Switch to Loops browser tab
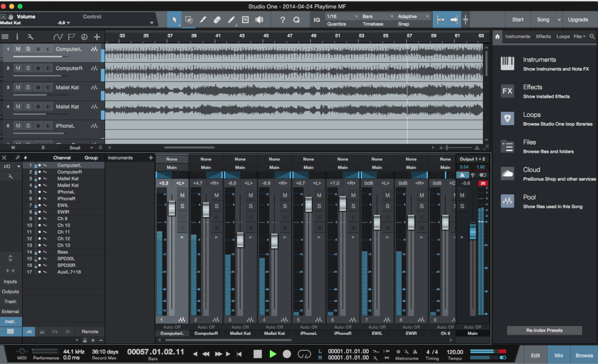The width and height of the screenshot is (598, 364). point(563,36)
